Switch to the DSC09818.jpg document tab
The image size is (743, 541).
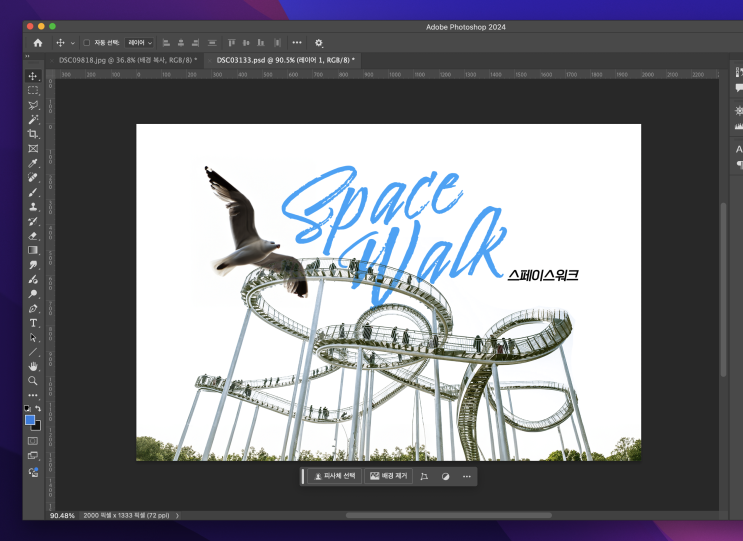(x=125, y=60)
